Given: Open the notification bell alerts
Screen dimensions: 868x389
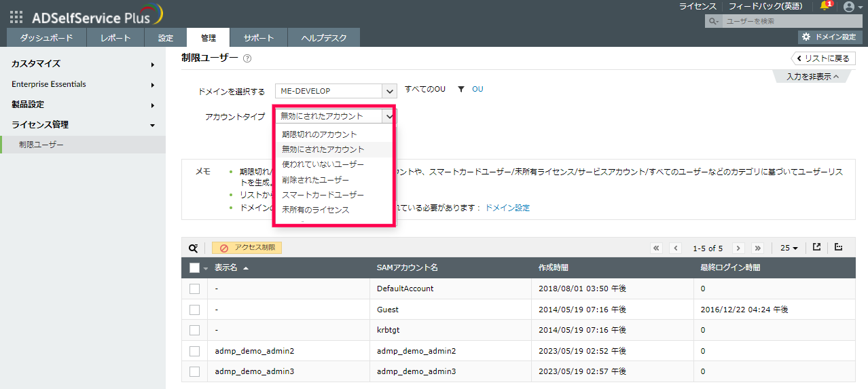Looking at the screenshot, I should coord(825,6).
